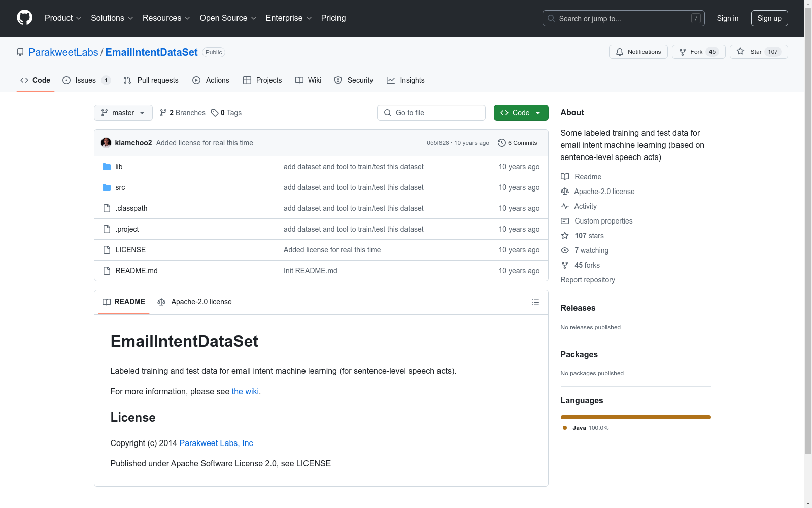Click the Notifications button
Viewport: 812px width, 508px height.
click(638, 52)
